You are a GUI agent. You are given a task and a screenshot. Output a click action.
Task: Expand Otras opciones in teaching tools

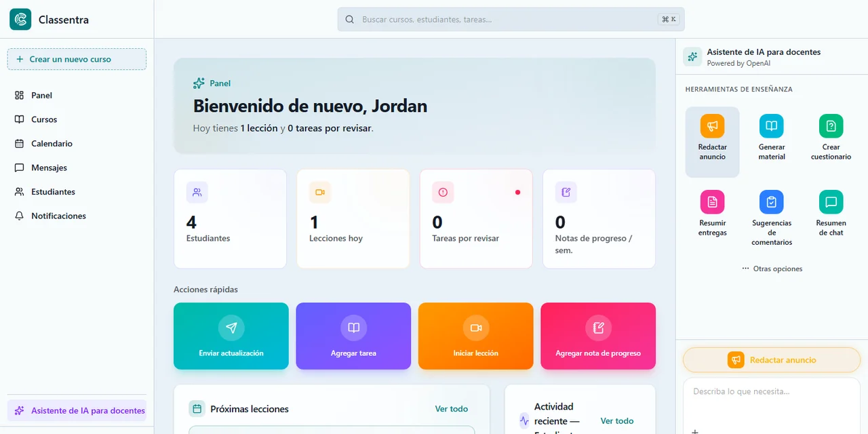coord(772,269)
